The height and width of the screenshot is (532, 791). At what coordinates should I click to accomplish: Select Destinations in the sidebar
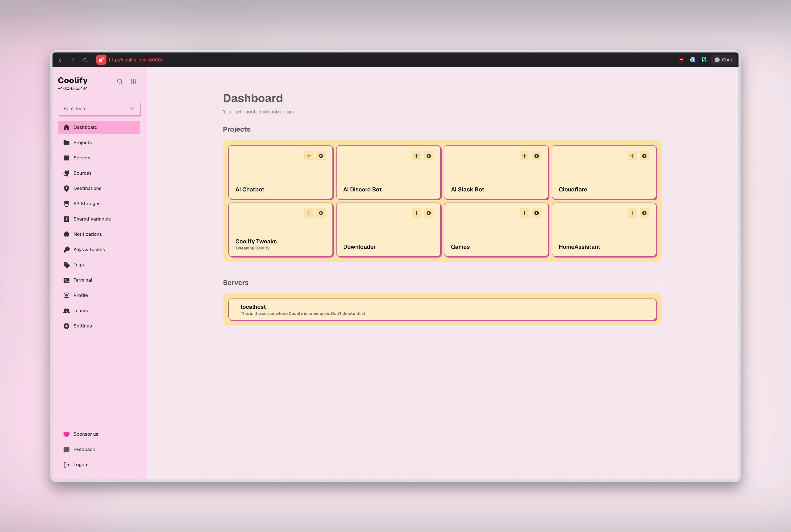tap(87, 188)
